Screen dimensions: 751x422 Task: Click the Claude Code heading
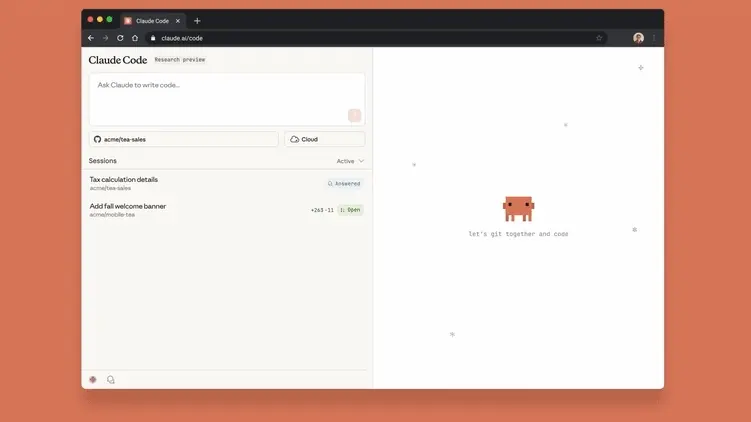(118, 60)
